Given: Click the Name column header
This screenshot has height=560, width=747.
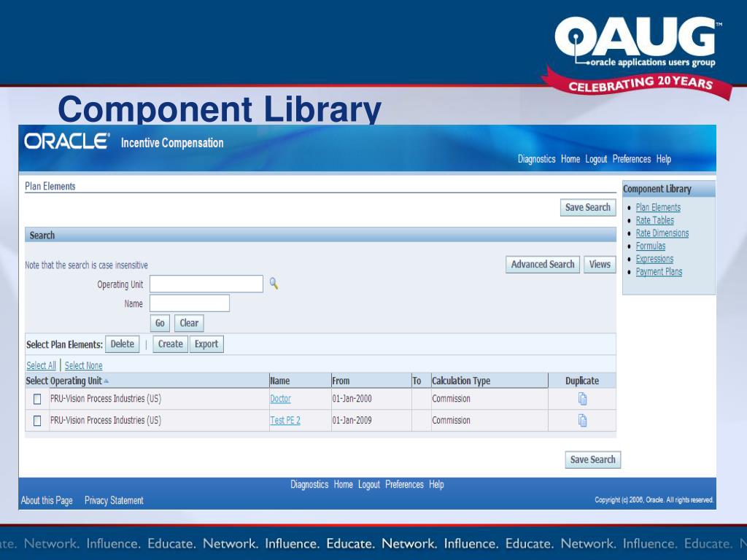Looking at the screenshot, I should pyautogui.click(x=279, y=381).
